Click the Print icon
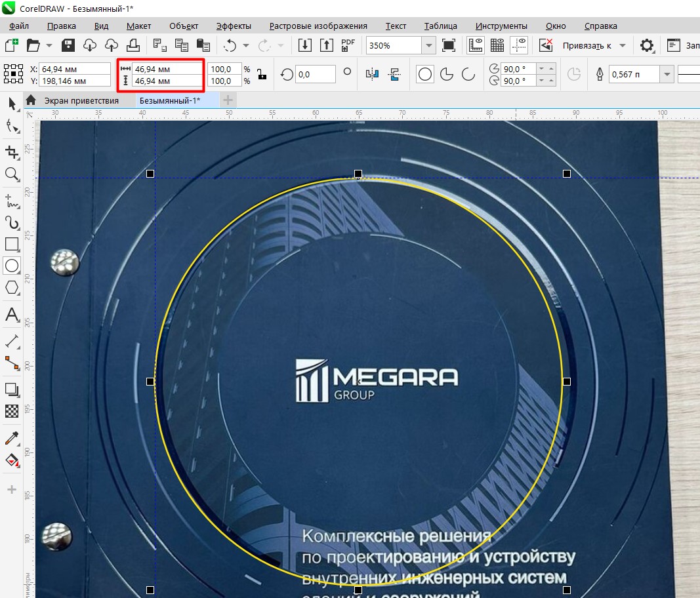Image resolution: width=700 pixels, height=598 pixels. [133, 45]
